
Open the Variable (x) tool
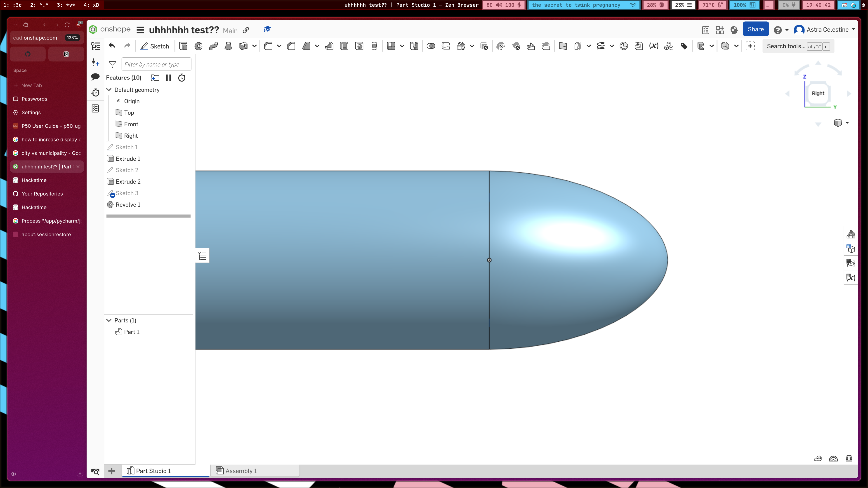coord(654,46)
